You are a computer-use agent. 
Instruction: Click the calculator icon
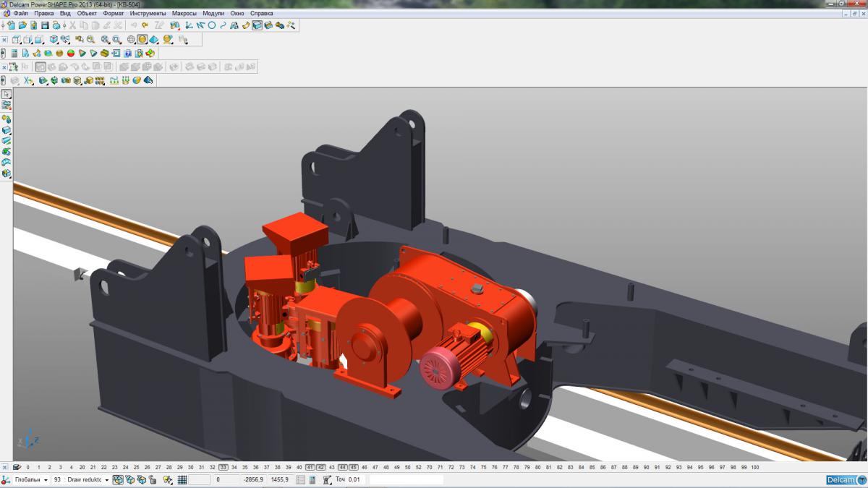click(14, 53)
